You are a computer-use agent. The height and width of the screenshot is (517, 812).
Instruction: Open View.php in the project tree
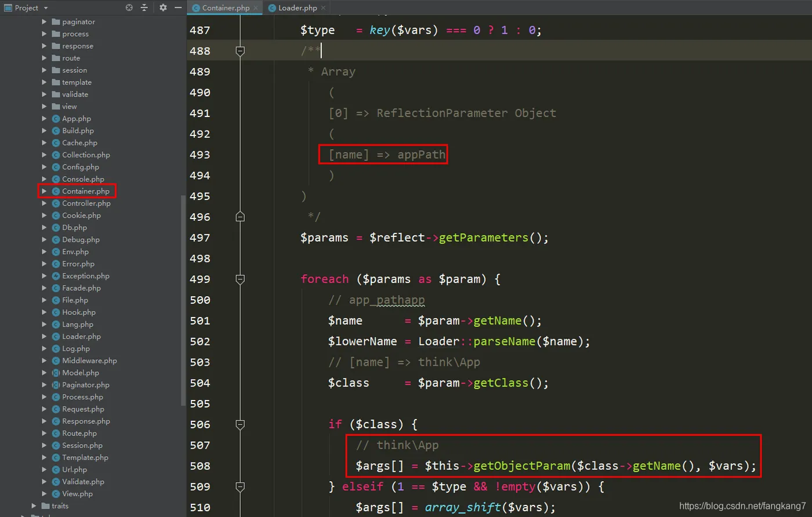tap(77, 494)
